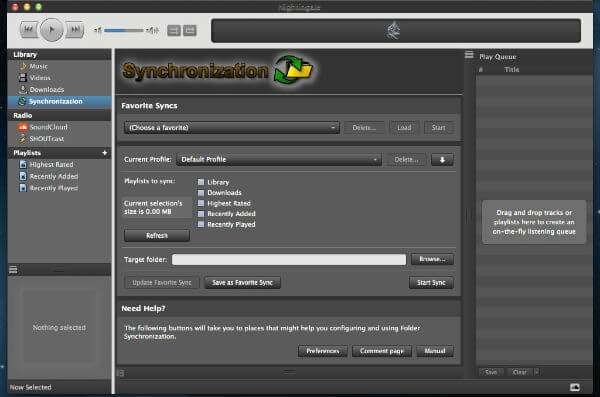
Task: Click sync icon beside Synchronization
Action: pyautogui.click(x=22, y=101)
